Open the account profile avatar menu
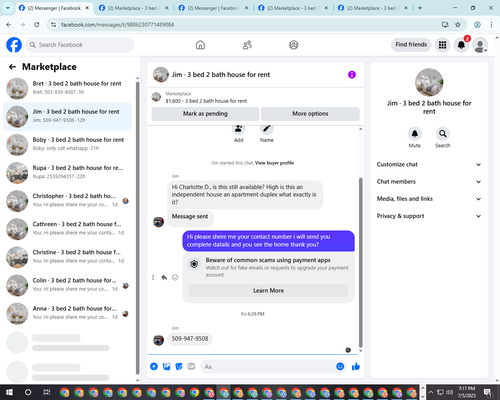500x400 pixels. 480,45
